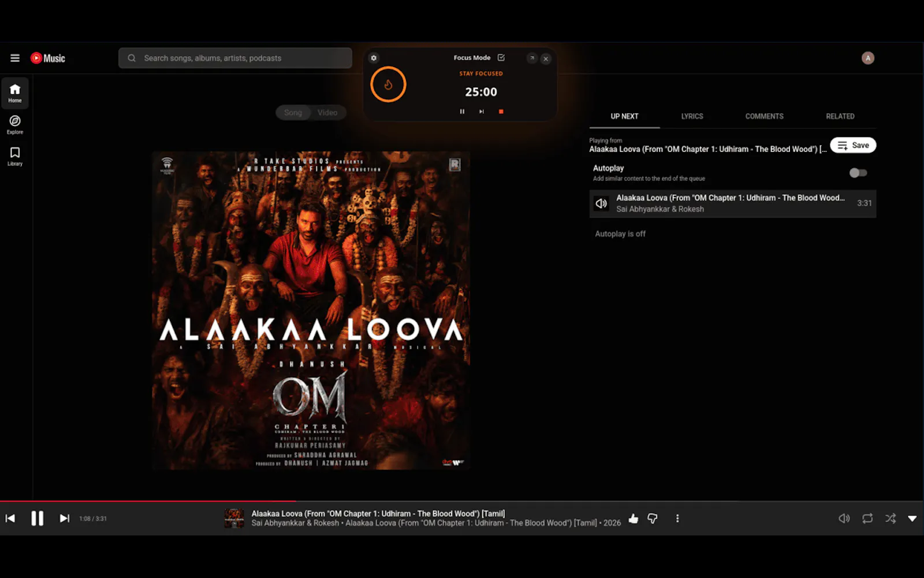Open the COMMENTS tab
The width and height of the screenshot is (924, 578).
(x=764, y=116)
